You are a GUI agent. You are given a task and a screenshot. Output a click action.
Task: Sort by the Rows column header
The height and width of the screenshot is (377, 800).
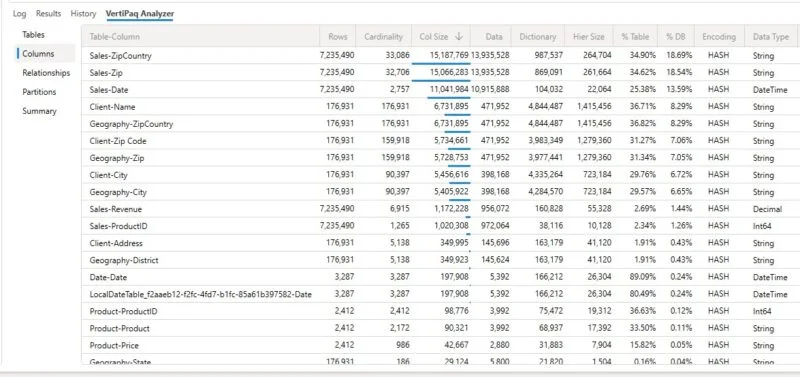pos(338,37)
